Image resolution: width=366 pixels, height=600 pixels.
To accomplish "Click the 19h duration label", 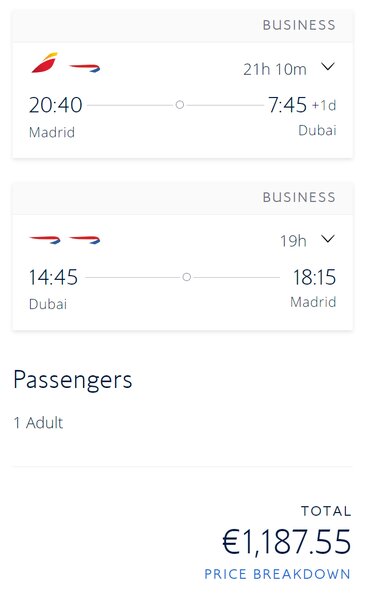I will [293, 241].
